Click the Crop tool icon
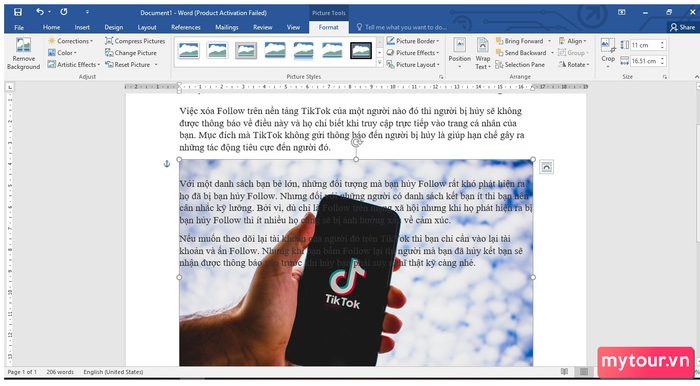 (x=608, y=46)
